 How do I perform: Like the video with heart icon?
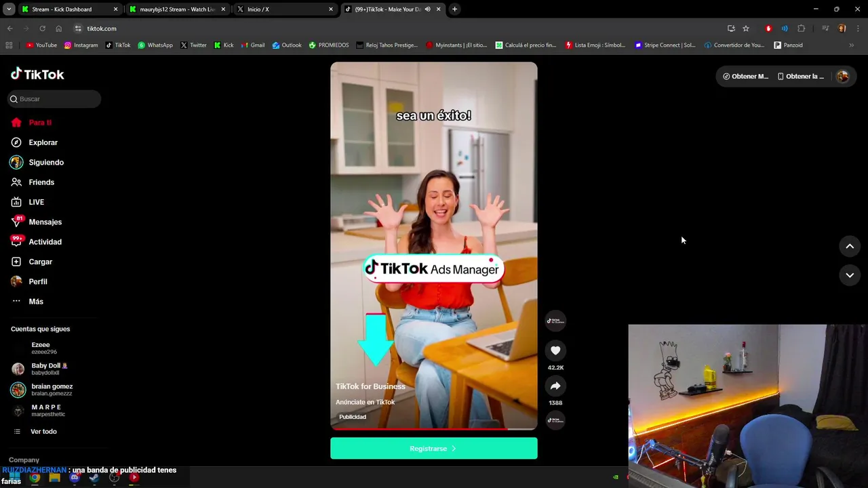[555, 350]
